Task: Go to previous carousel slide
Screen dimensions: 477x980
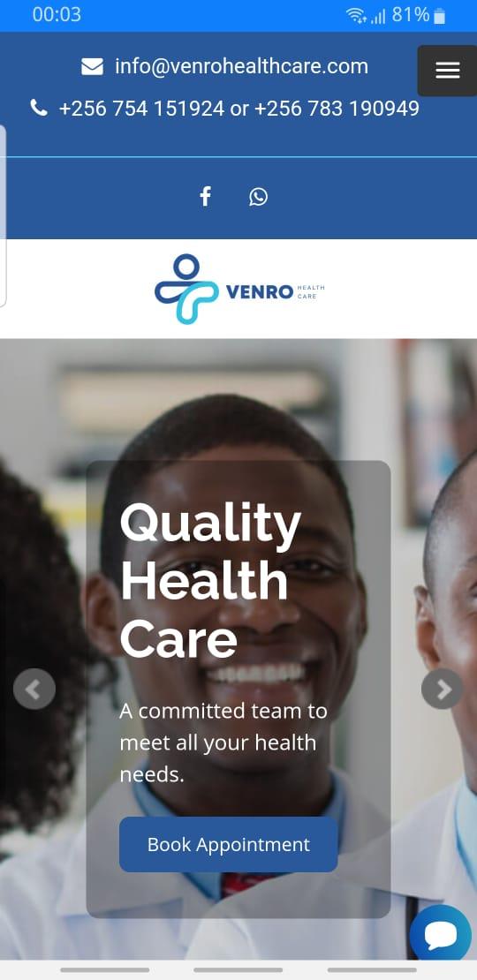Action: click(x=34, y=689)
